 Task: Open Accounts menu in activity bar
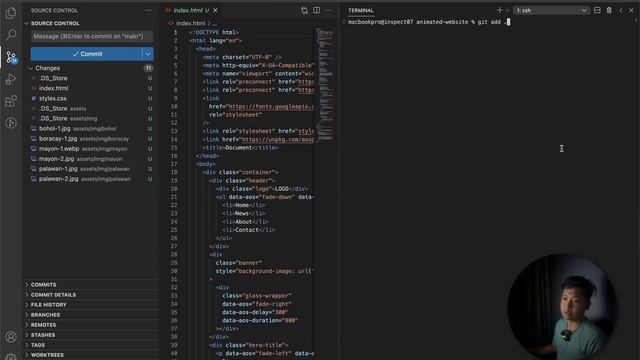(x=11, y=337)
